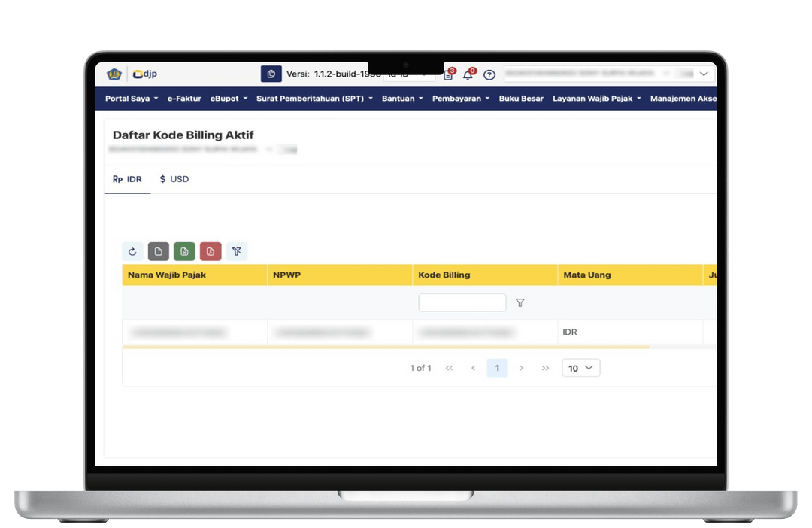
Task: Click the question-mark help icon
Action: 489,74
